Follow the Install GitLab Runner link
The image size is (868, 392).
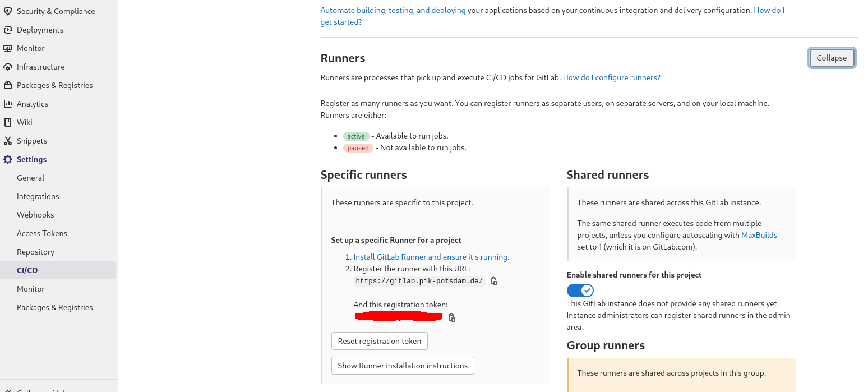point(431,257)
